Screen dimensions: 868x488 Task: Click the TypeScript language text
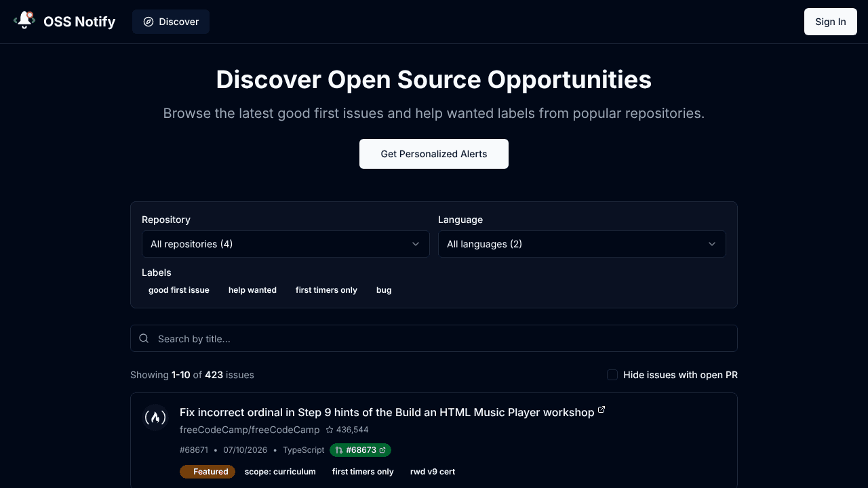(303, 450)
